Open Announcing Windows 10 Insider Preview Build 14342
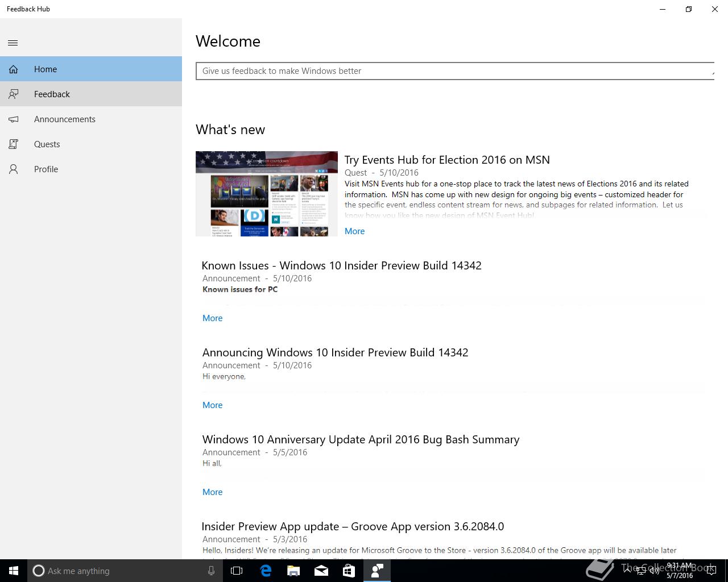Screen dimensions: 728x582 [336, 352]
